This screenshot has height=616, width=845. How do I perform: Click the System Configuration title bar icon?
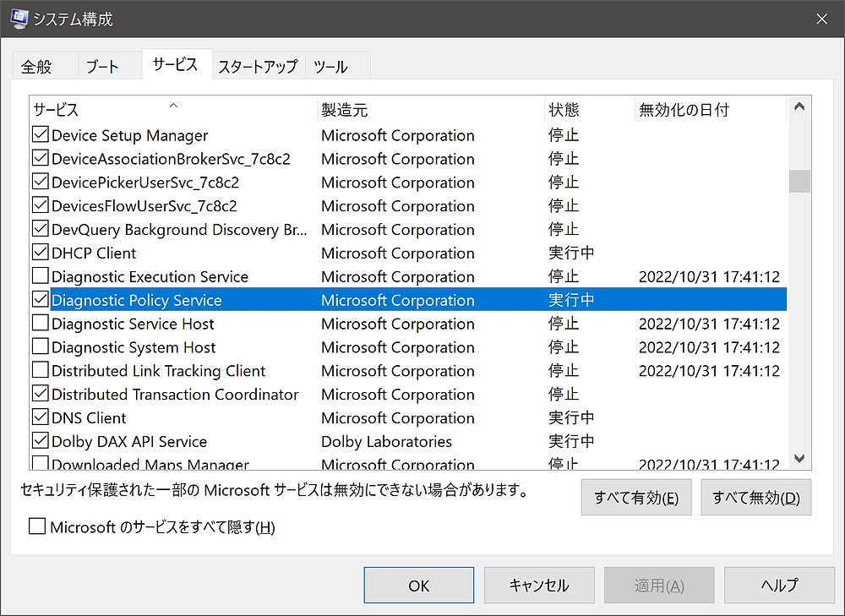pyautogui.click(x=19, y=19)
